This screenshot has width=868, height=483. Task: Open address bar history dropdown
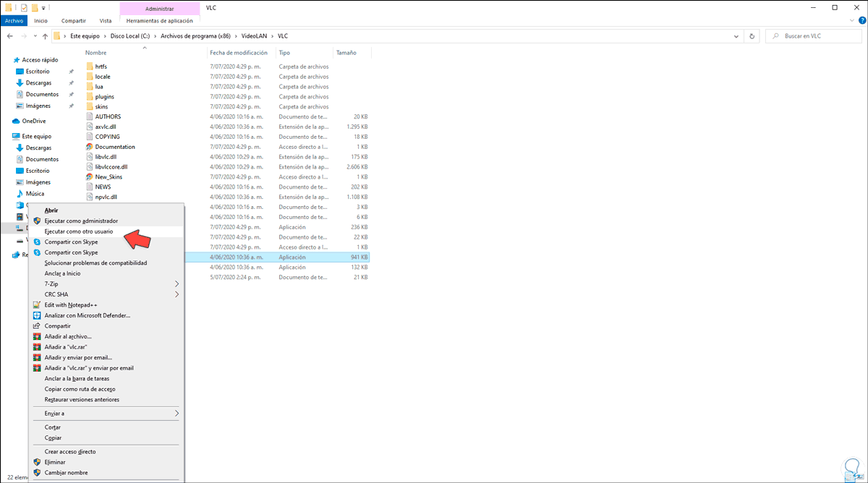click(738, 36)
